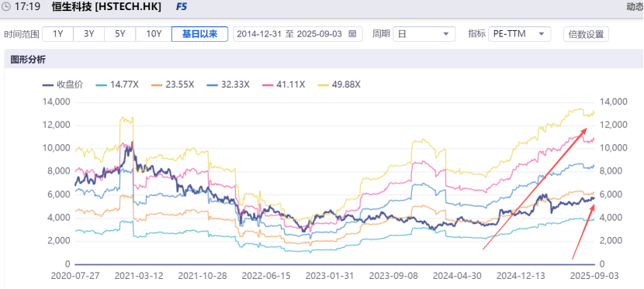The width and height of the screenshot is (644, 289).
Task: Toggle the 23.55X legend line
Action: click(x=172, y=85)
